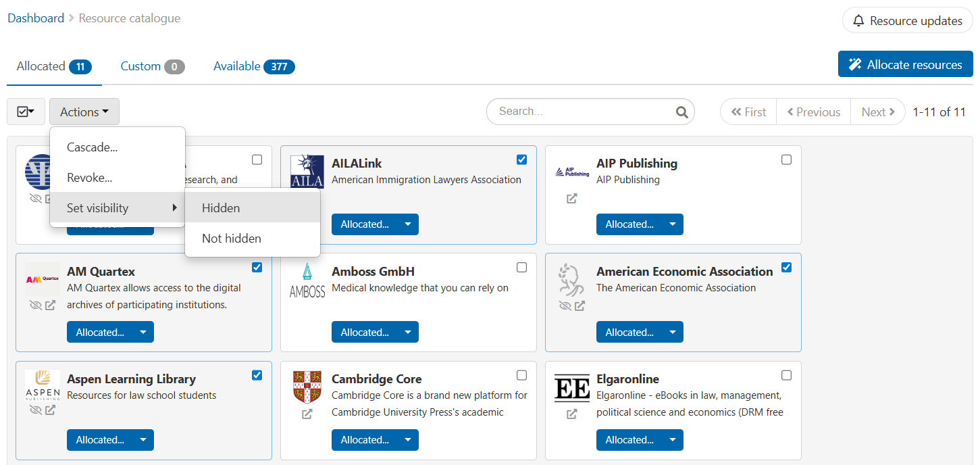Go to the Next page
980x465 pixels.
point(878,112)
